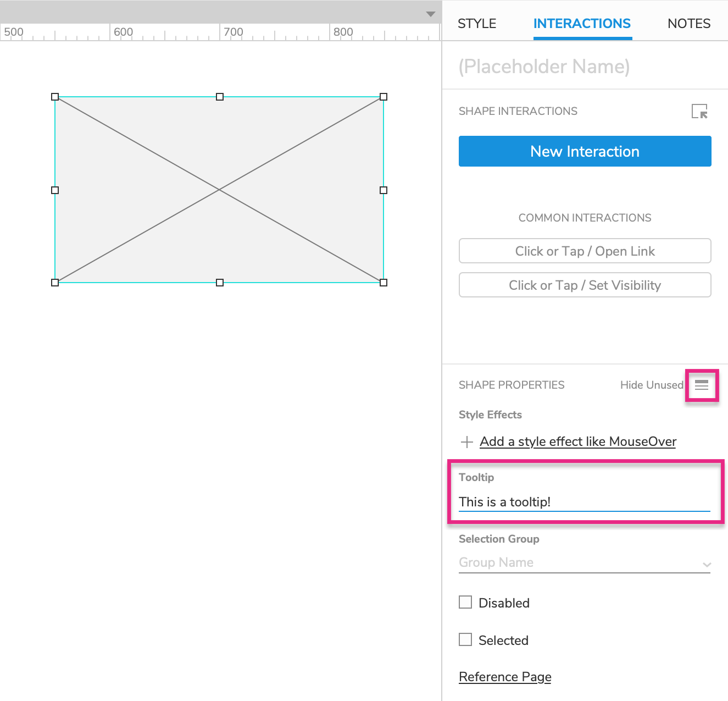This screenshot has height=701, width=728.
Task: Click the top-left resize handle of the placeholder
Action: (55, 97)
